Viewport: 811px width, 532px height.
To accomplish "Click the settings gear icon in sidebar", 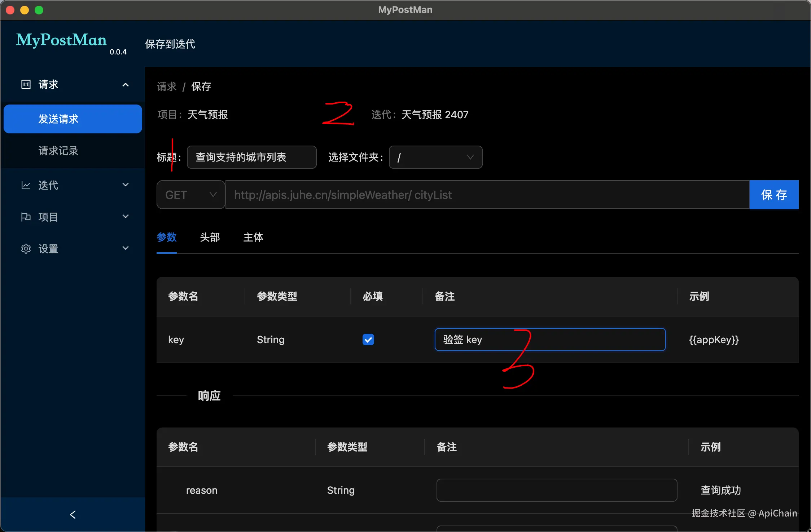I will pos(26,249).
